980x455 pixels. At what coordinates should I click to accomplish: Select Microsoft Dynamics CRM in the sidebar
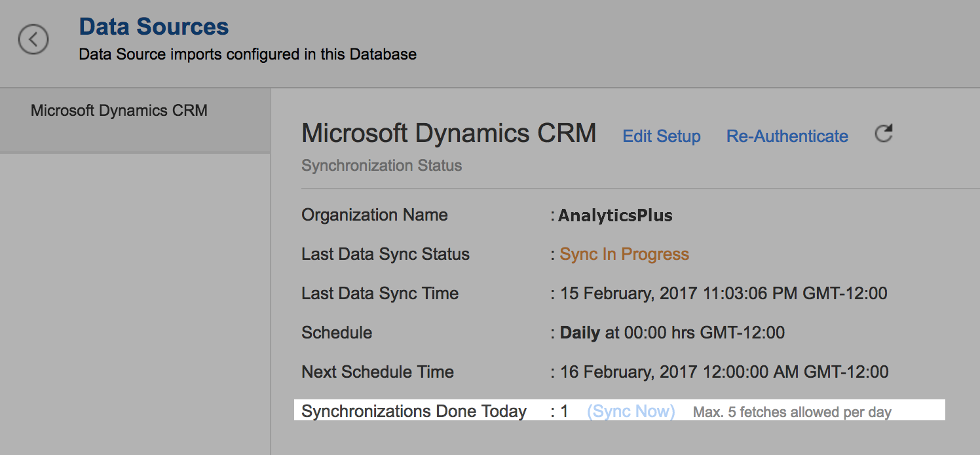coord(119,111)
